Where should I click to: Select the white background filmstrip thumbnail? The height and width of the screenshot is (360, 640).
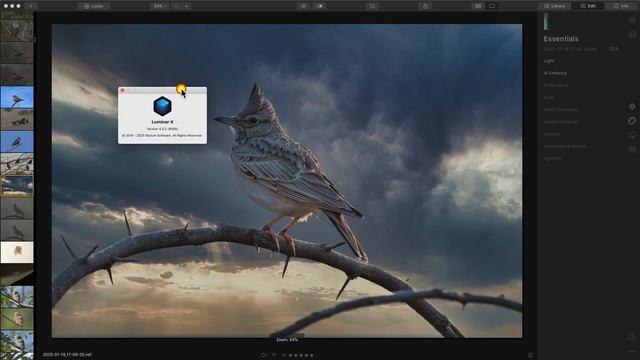click(x=17, y=252)
